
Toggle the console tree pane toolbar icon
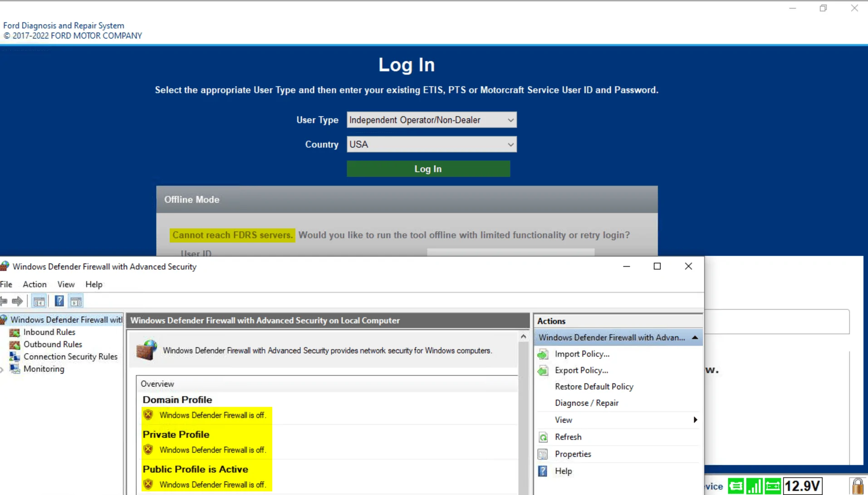pyautogui.click(x=39, y=301)
